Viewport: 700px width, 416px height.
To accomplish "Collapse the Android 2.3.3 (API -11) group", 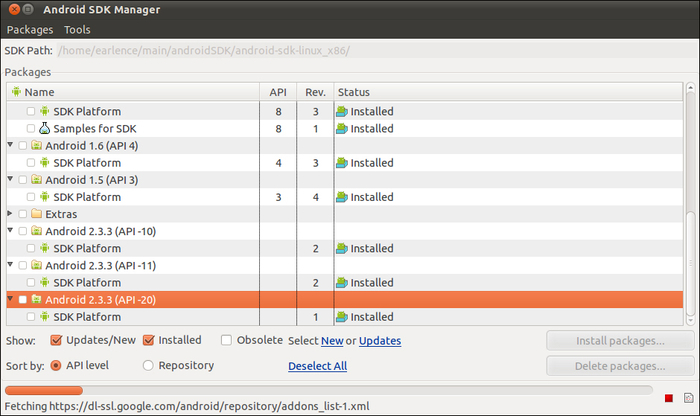I will (x=10, y=265).
